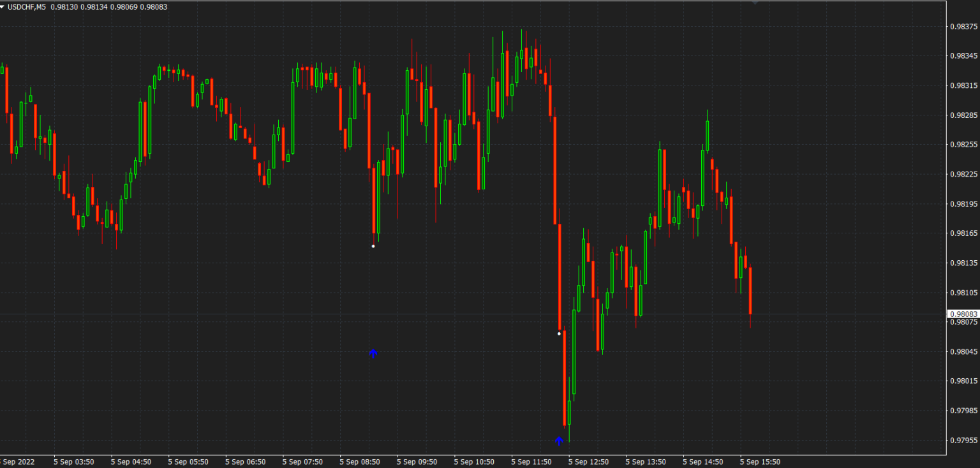Click time axis label 5 Sep 06:50
Image resolution: width=980 pixels, height=468 pixels.
tap(246, 462)
